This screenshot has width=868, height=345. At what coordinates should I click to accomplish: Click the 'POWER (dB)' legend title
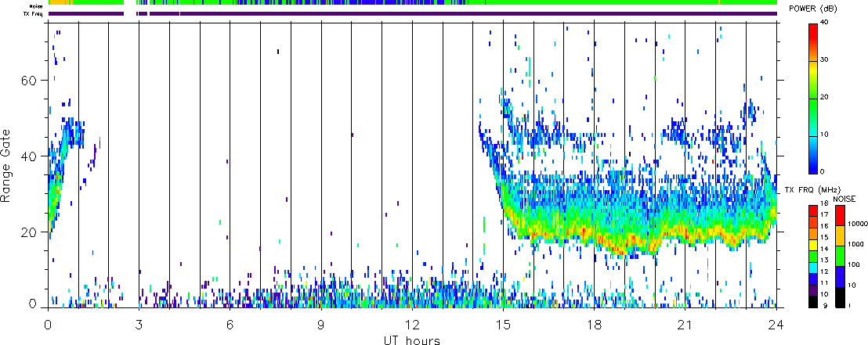coord(813,9)
